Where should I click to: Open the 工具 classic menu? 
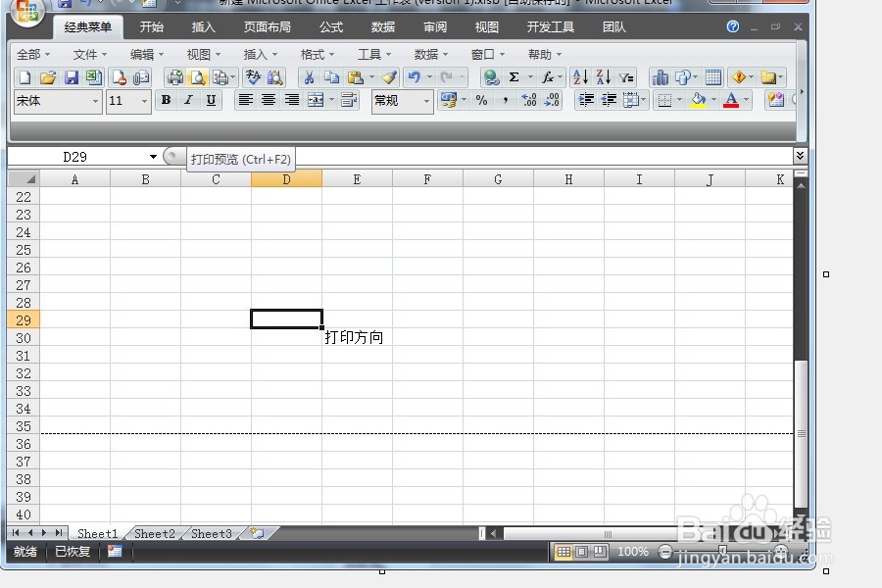pos(374,55)
